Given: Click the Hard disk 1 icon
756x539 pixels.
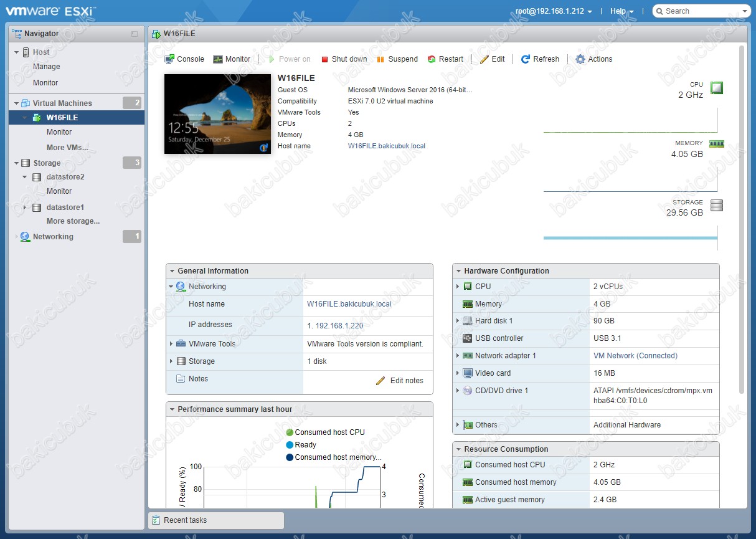Looking at the screenshot, I should point(468,321).
